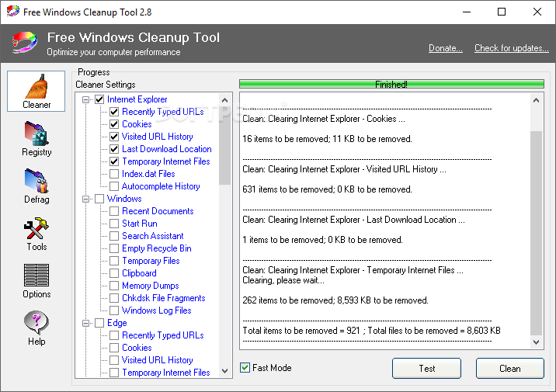Open the Donate link

tap(446, 48)
